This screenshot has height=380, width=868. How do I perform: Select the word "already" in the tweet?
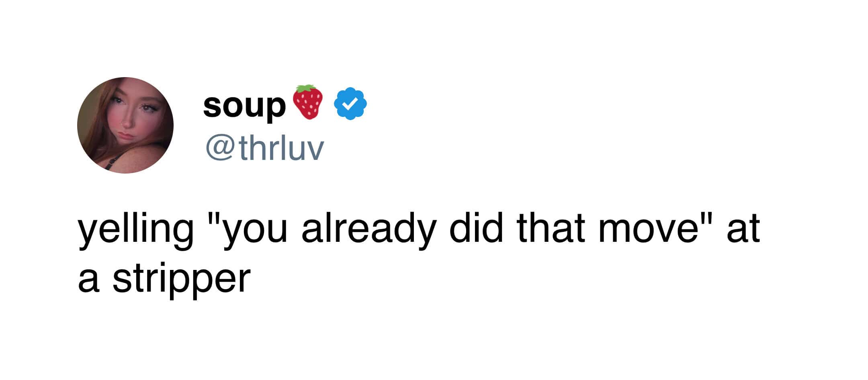368,230
